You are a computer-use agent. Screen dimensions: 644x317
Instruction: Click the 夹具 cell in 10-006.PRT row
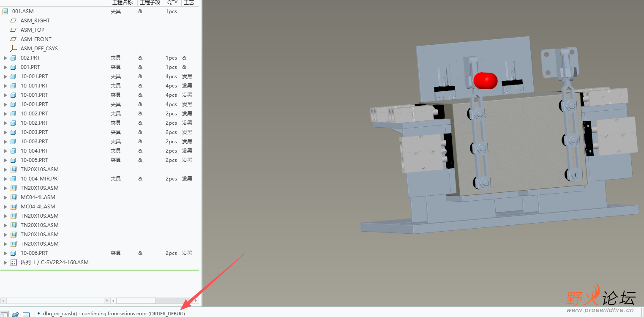click(116, 253)
